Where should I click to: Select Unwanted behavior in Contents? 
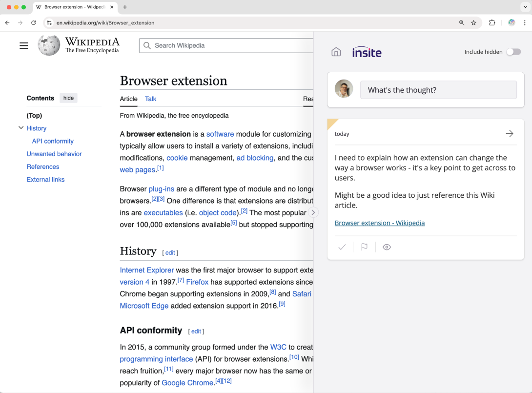pos(54,154)
